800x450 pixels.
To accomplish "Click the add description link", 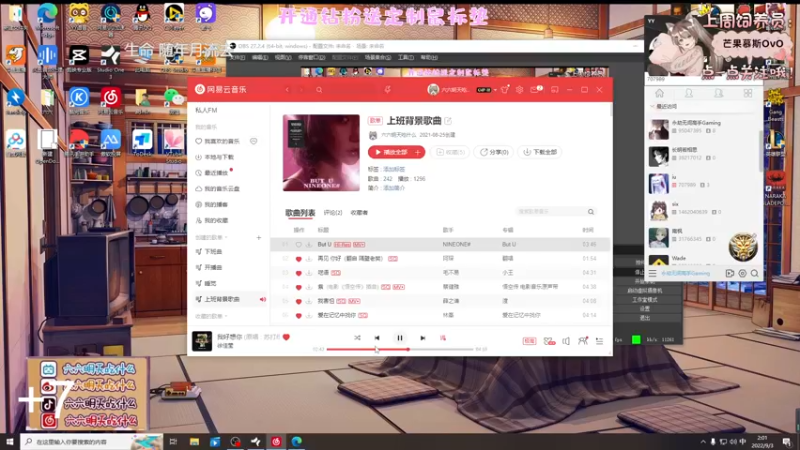I will (394, 188).
